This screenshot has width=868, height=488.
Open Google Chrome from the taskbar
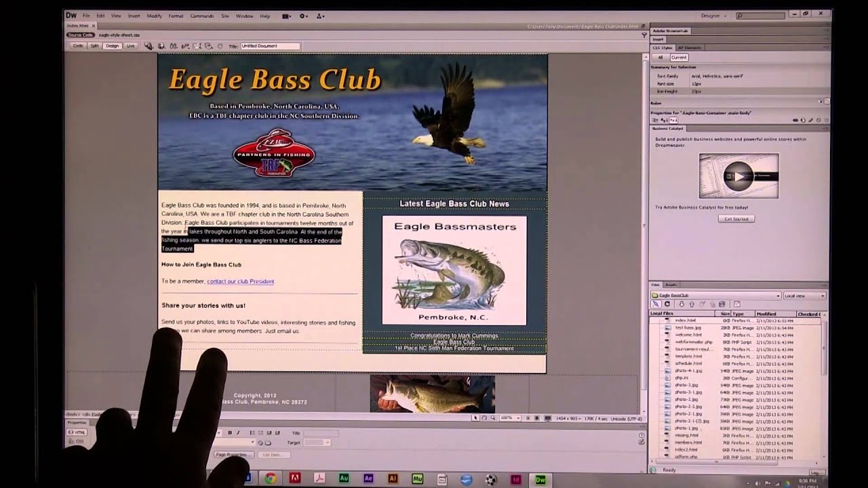coord(270,479)
